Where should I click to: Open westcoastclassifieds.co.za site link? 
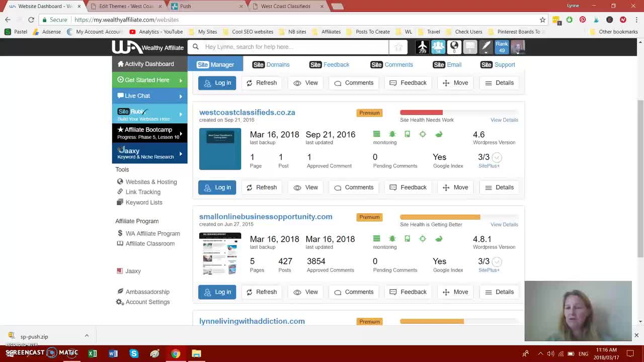click(x=247, y=112)
